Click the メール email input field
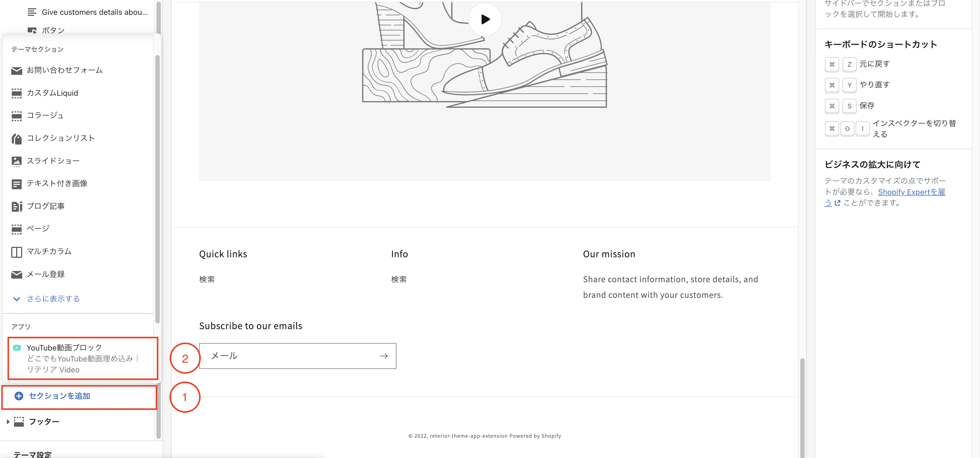Viewport: 980px width, 458px height. coord(289,356)
